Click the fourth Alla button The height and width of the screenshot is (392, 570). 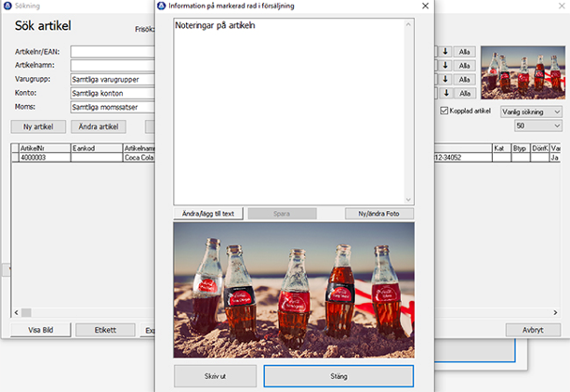[465, 93]
